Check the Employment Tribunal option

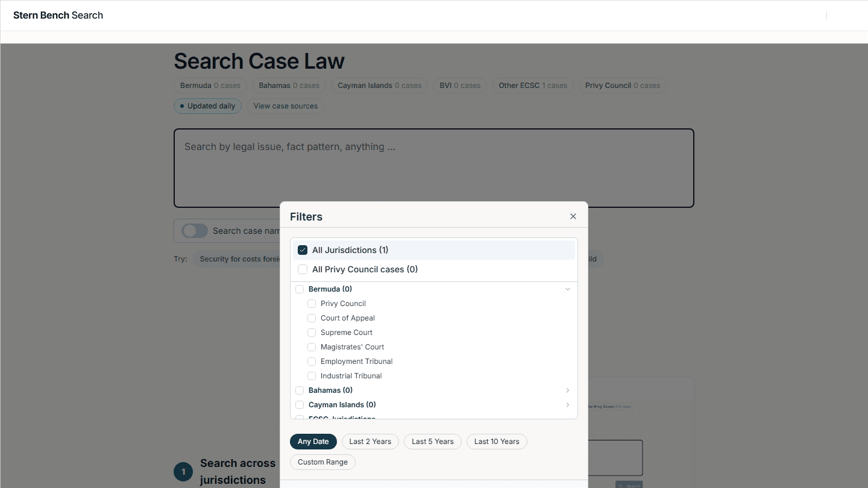coord(312,361)
